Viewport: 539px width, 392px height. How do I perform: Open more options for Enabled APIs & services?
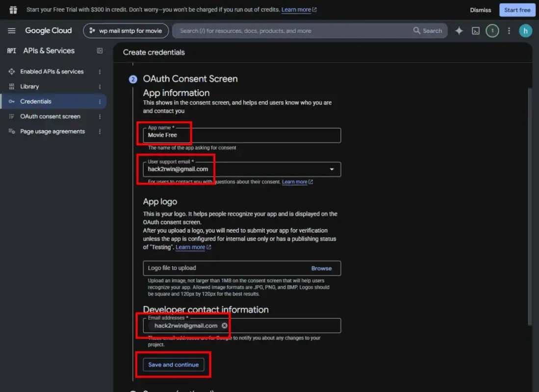[x=100, y=72]
